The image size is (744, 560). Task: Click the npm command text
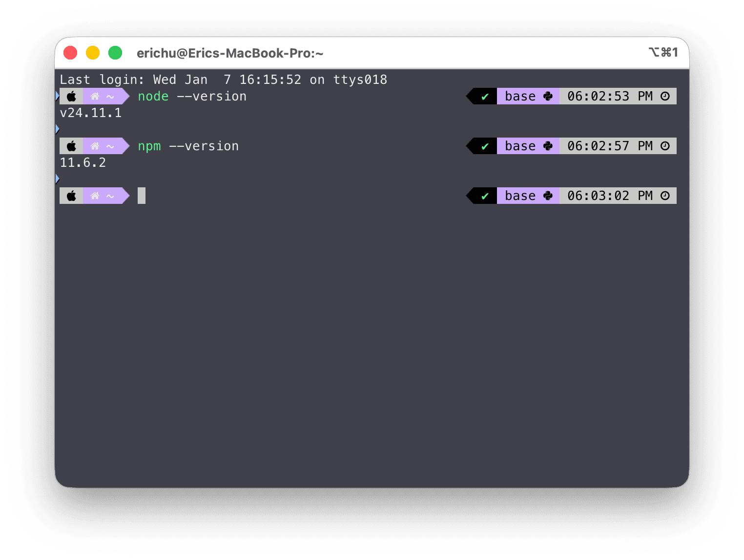click(x=149, y=145)
